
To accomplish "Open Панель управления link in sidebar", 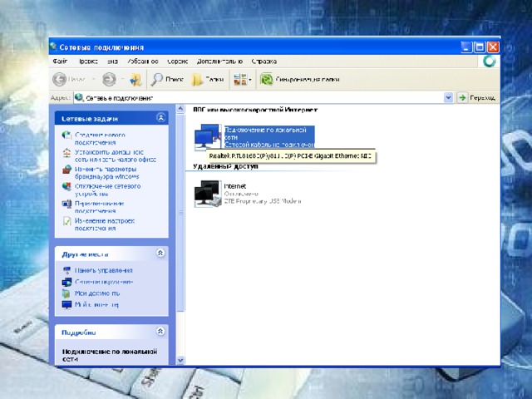I will (103, 270).
